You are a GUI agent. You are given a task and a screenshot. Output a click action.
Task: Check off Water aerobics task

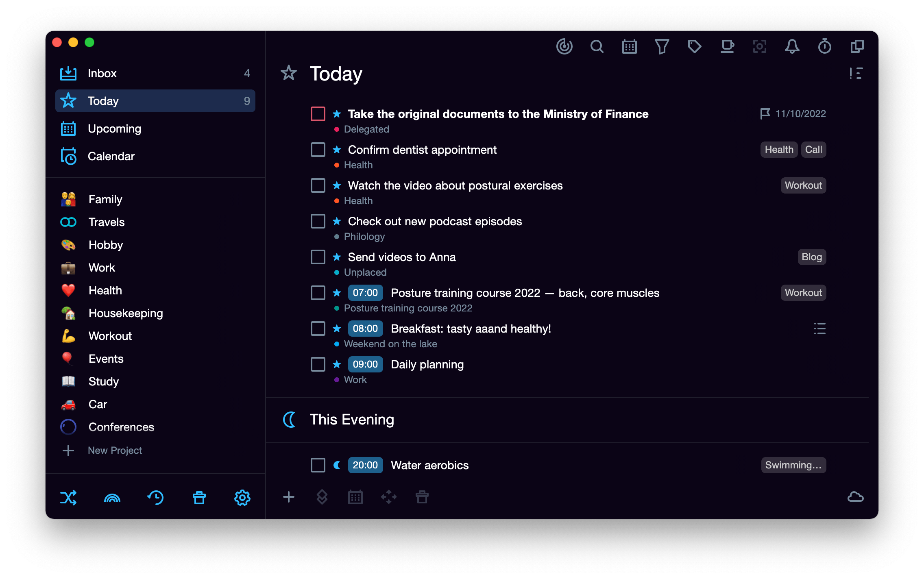(318, 465)
